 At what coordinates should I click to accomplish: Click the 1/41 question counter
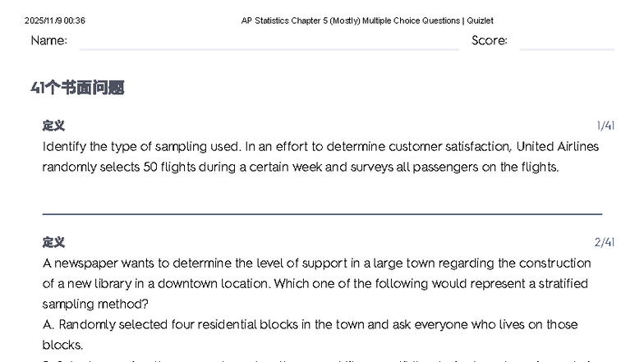pos(605,126)
